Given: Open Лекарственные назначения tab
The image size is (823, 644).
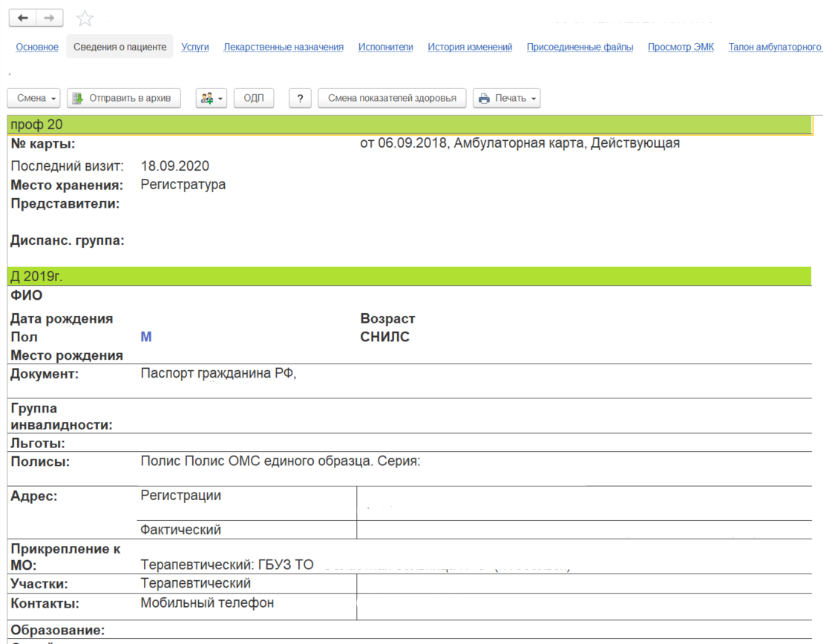Looking at the screenshot, I should pos(283,47).
